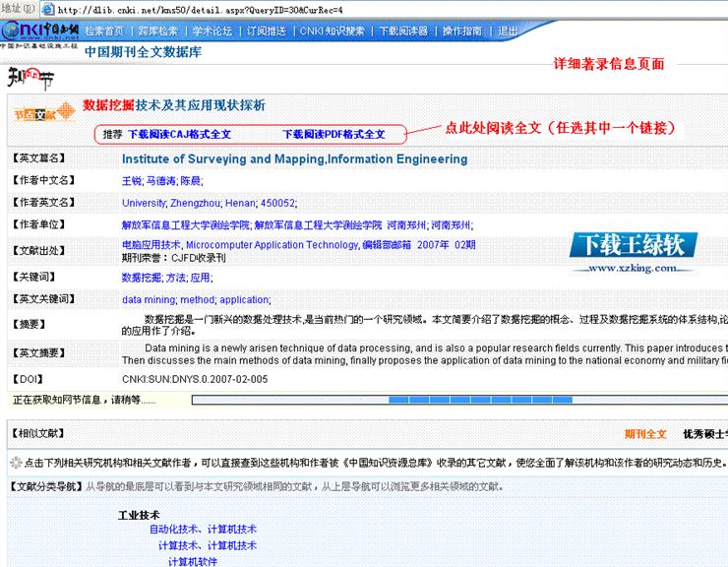Viewport: 728px width, 567px height.
Task: Open 计算机软件 classification link
Action: (193, 561)
